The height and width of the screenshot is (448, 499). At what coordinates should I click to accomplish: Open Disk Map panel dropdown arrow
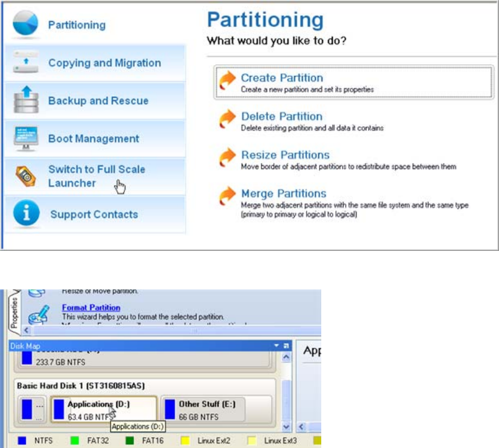(276, 345)
